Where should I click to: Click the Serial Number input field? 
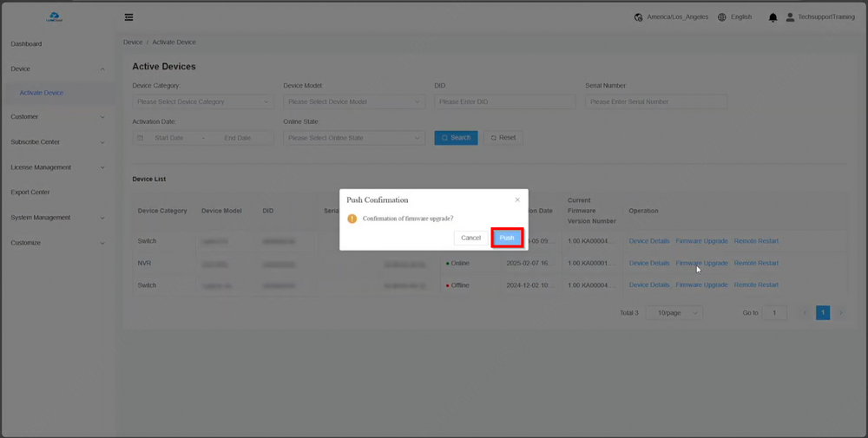(656, 101)
